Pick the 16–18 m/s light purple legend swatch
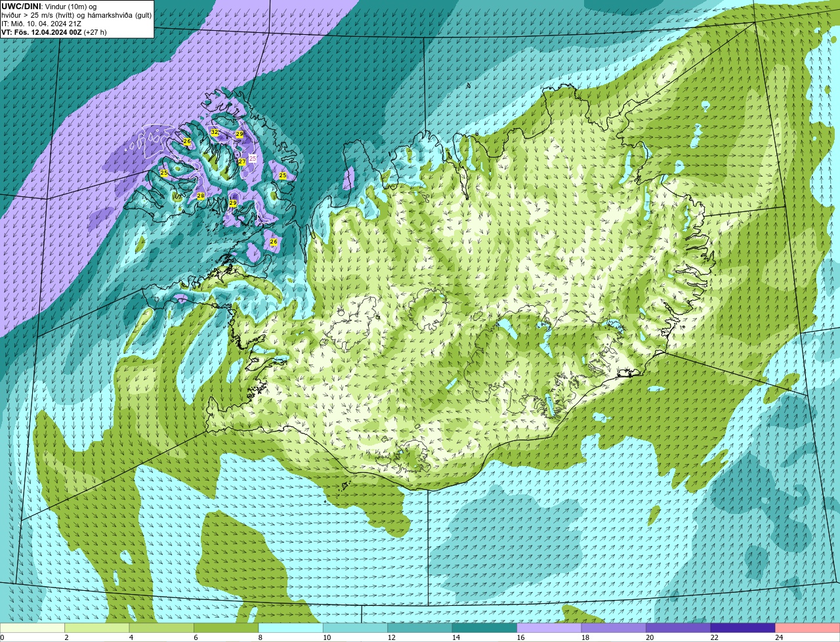This screenshot has width=840, height=642. [x=549, y=628]
